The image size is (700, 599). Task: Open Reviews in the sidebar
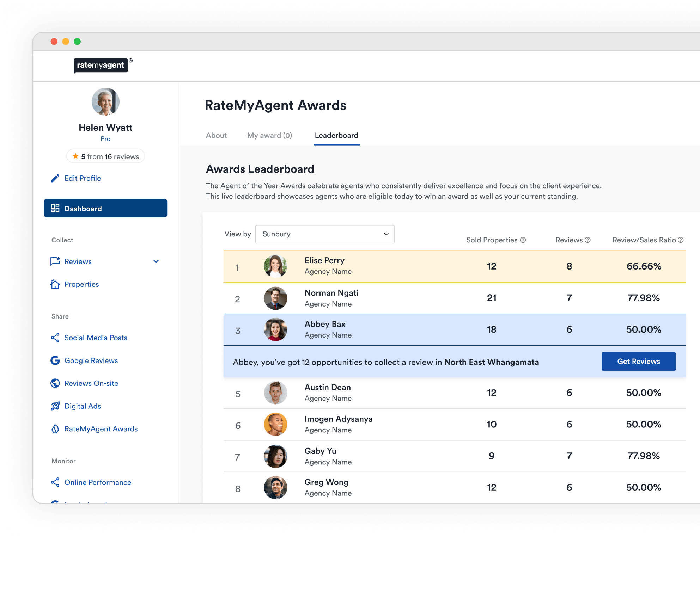(x=78, y=261)
